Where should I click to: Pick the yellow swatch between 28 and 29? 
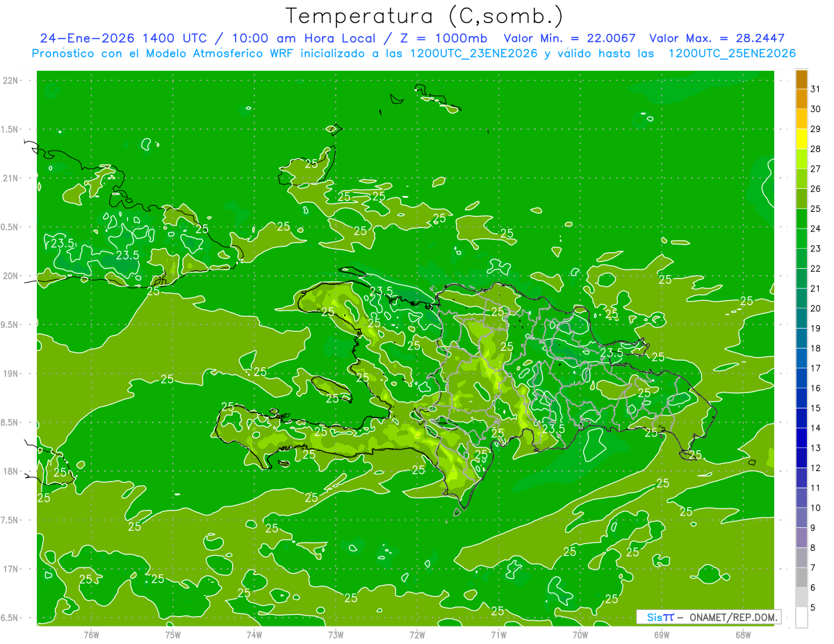click(x=801, y=139)
